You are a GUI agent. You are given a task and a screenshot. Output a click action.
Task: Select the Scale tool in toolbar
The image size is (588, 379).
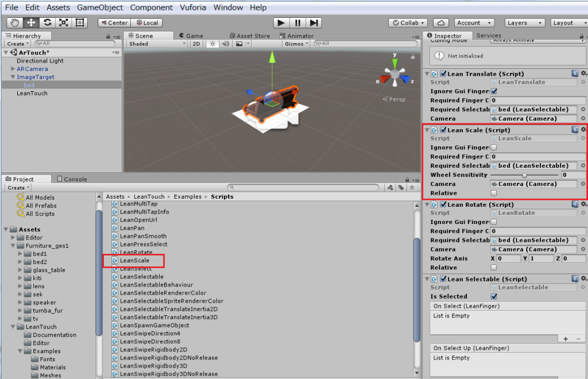[x=63, y=23]
